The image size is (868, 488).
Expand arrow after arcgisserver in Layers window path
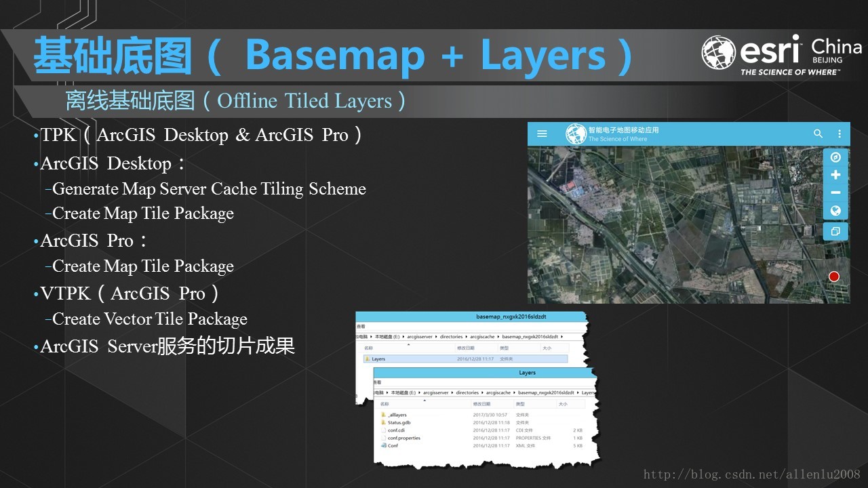452,392
